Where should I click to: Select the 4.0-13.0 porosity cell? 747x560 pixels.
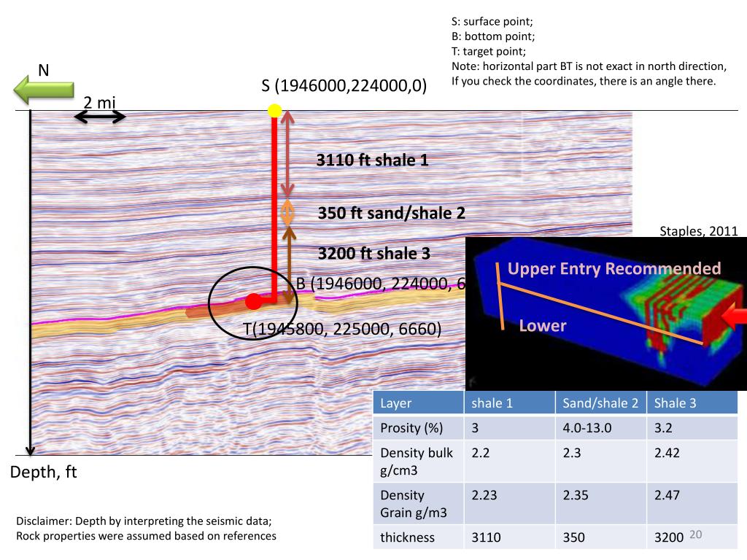(x=601, y=427)
